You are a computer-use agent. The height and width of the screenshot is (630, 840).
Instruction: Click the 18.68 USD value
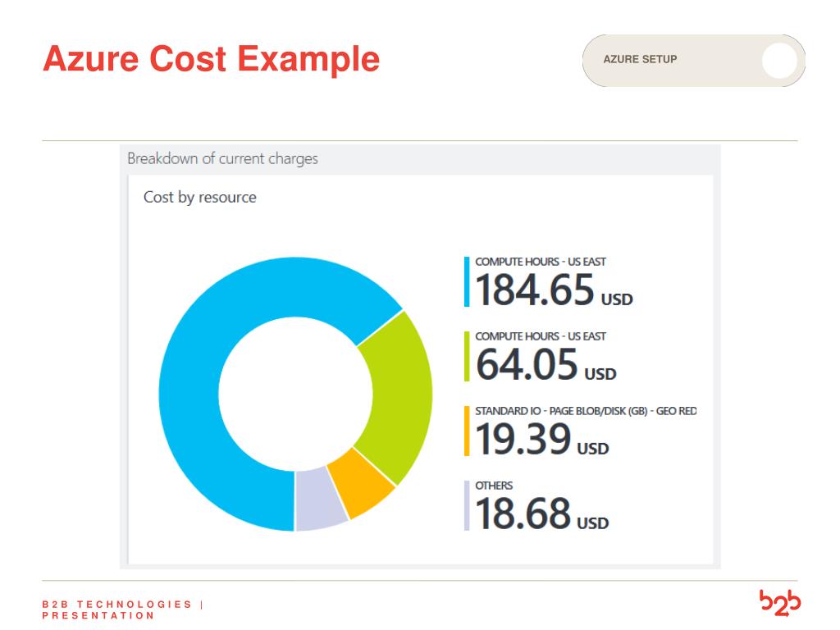pyautogui.click(x=542, y=514)
